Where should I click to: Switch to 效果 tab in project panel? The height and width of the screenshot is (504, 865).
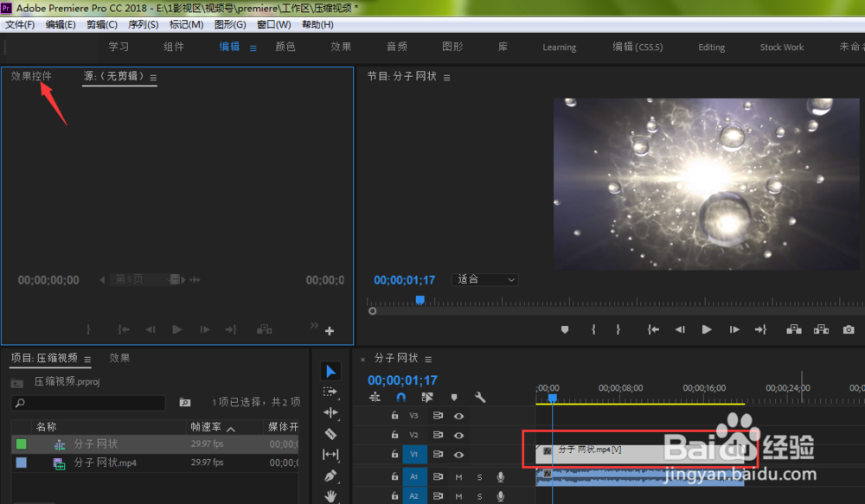coord(119,358)
